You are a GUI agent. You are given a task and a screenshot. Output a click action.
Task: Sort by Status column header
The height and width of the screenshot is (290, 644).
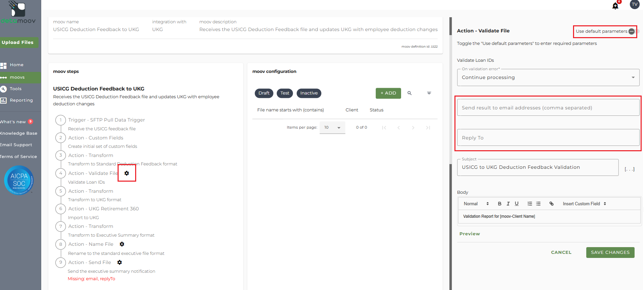coord(376,110)
